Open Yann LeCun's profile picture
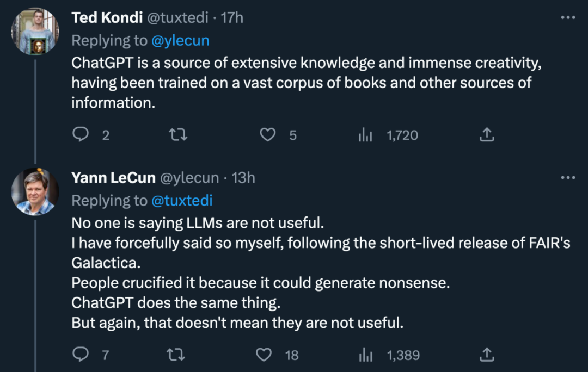 coord(34,191)
